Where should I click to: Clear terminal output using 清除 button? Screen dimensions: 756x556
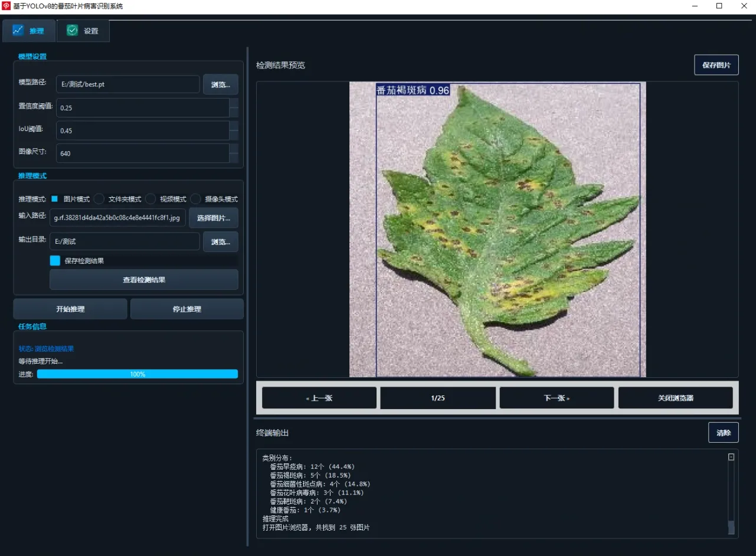coord(723,432)
